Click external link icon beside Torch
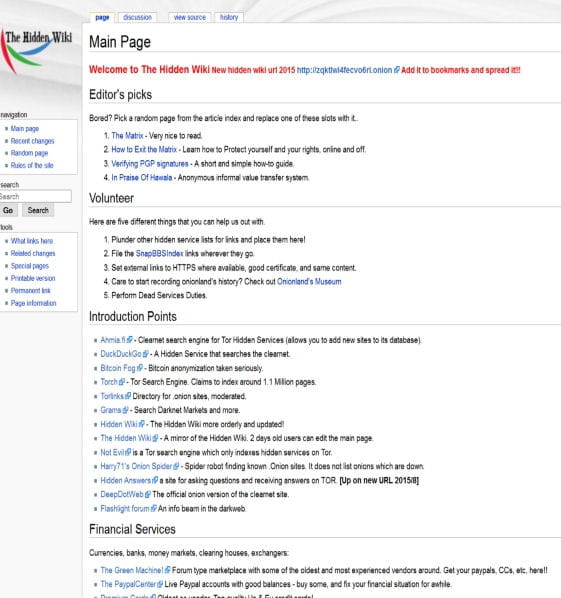Image resolution: width=561 pixels, height=598 pixels. [x=122, y=382]
